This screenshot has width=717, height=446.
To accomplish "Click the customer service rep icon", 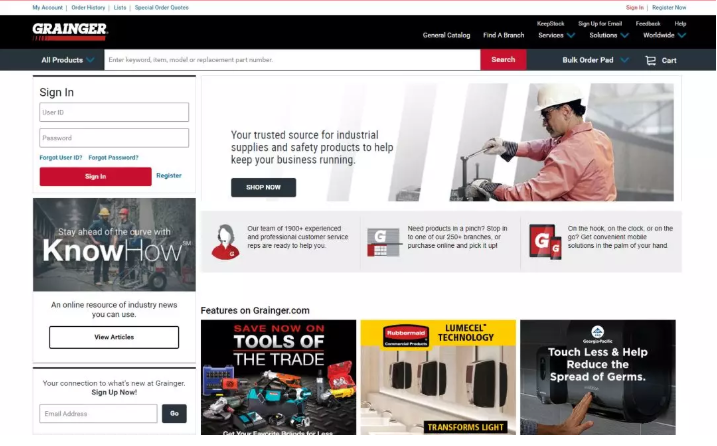I will [225, 242].
